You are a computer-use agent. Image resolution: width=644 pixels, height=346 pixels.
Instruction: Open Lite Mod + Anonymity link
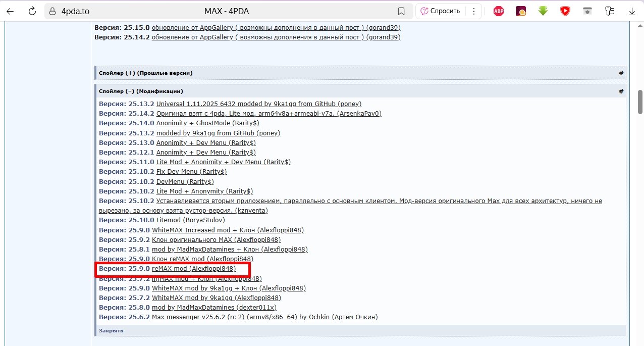click(205, 191)
